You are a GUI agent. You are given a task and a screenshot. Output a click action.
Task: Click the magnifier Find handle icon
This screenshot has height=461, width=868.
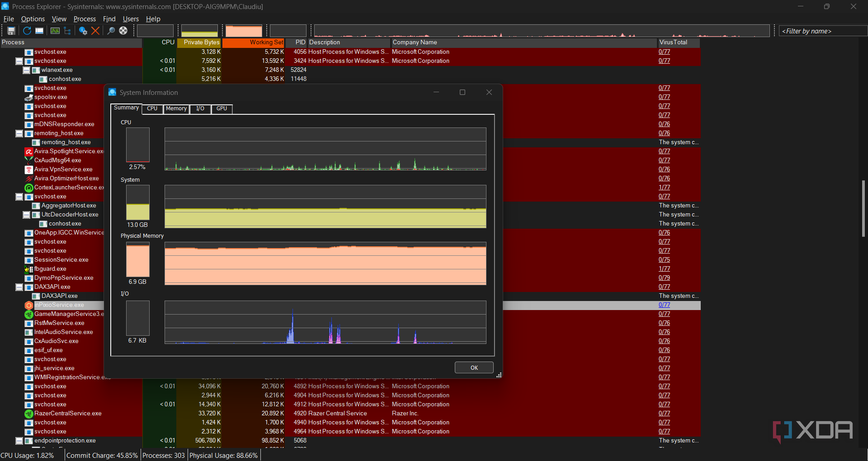click(x=111, y=31)
